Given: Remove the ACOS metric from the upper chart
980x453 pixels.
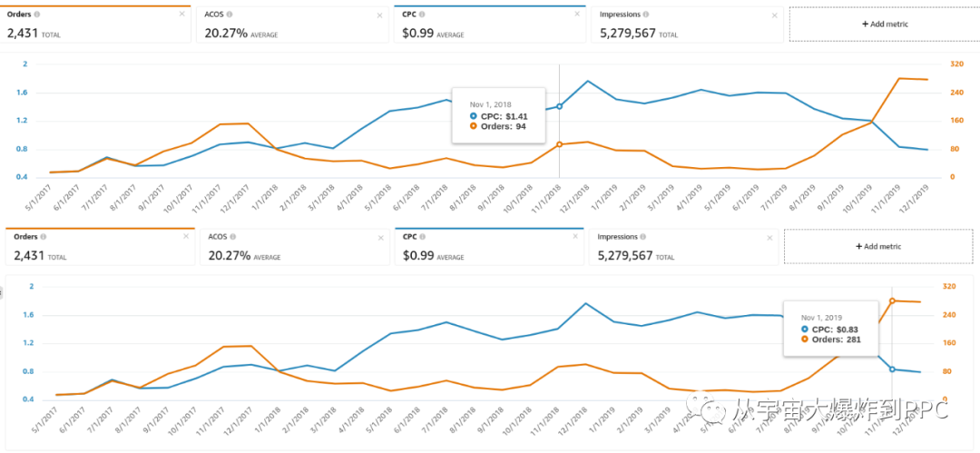Looking at the screenshot, I should pyautogui.click(x=379, y=15).
